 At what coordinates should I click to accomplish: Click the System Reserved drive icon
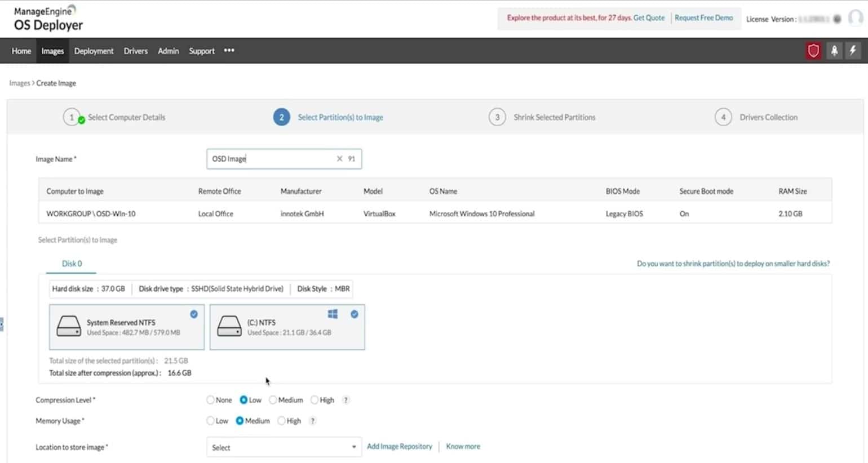point(69,326)
